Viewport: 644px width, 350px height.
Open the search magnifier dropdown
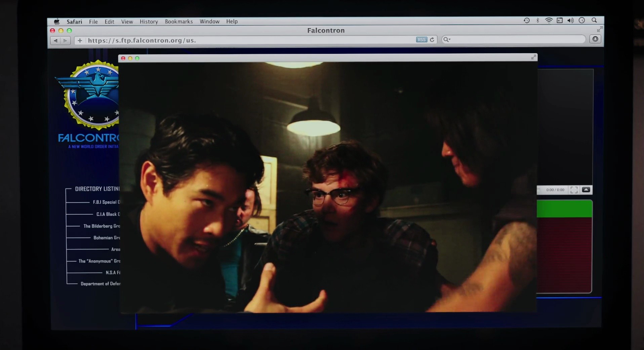[x=447, y=40]
